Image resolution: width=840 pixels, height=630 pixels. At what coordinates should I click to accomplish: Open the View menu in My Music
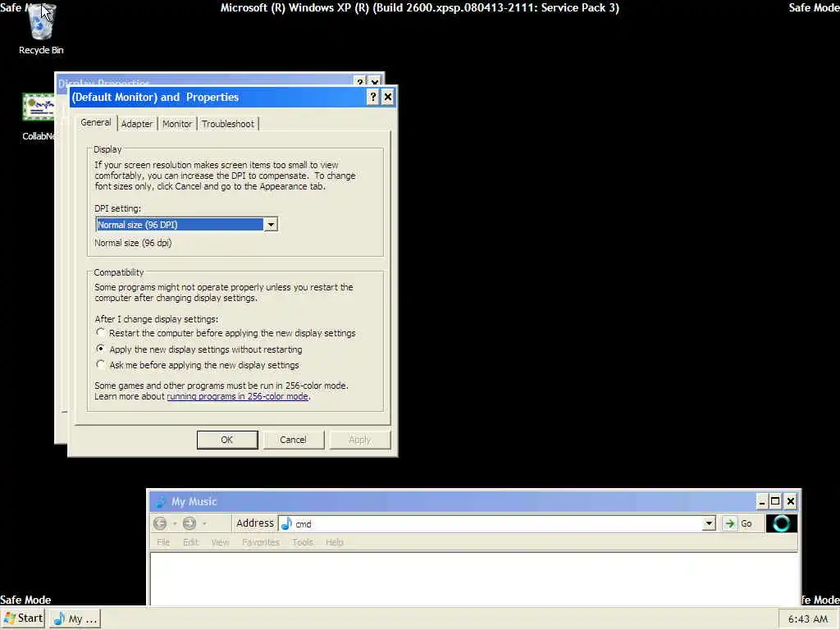[220, 542]
